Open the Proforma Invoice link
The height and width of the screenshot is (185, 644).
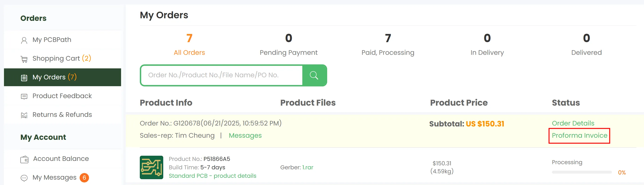click(x=579, y=136)
